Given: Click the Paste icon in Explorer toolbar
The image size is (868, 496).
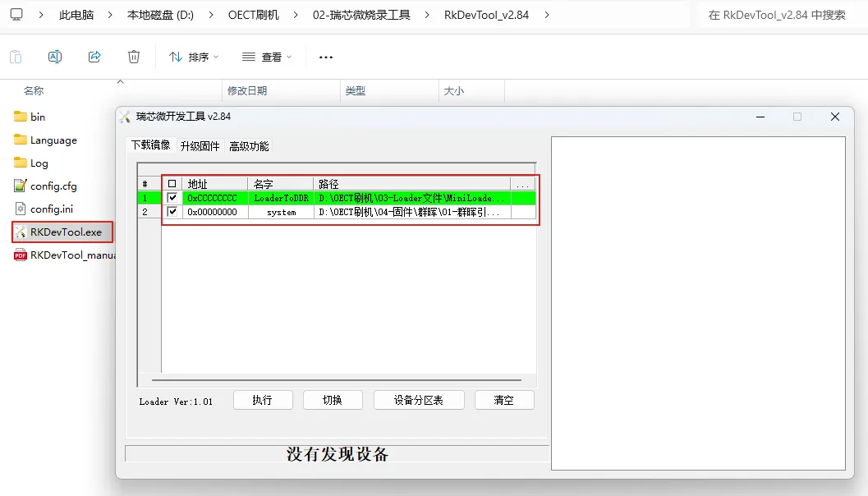Looking at the screenshot, I should 16,57.
